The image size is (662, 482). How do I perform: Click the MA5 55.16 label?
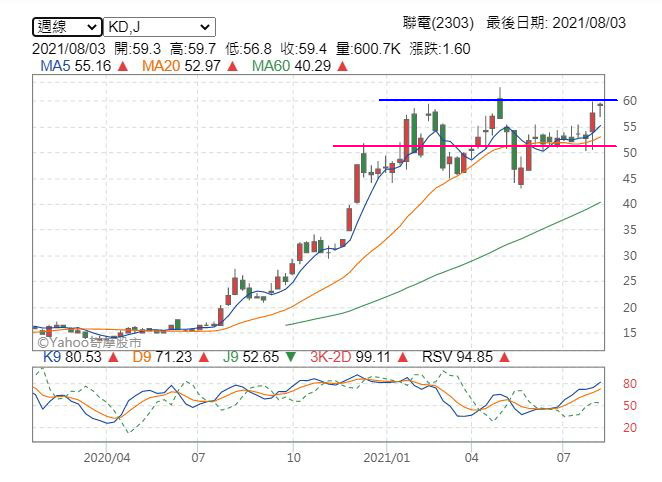[x=76, y=66]
